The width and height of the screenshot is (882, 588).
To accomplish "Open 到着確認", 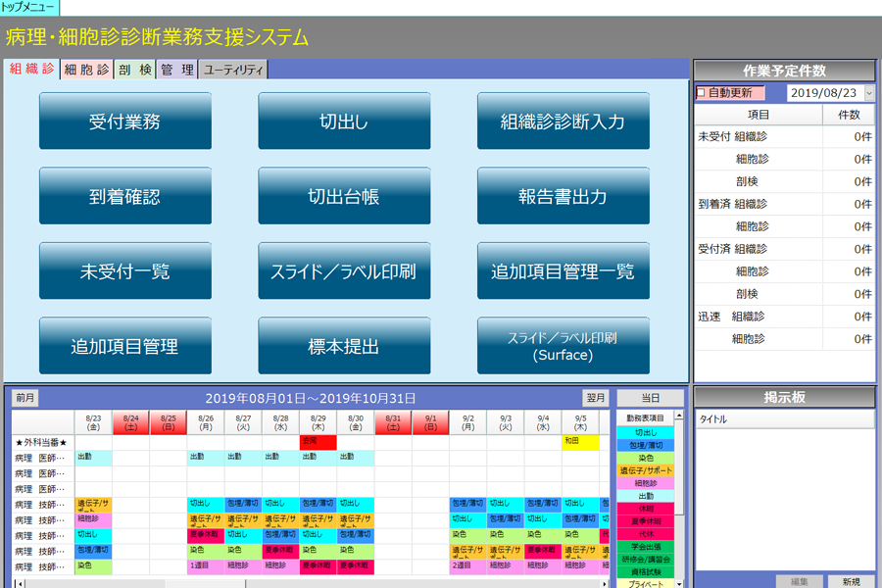I will (x=125, y=196).
